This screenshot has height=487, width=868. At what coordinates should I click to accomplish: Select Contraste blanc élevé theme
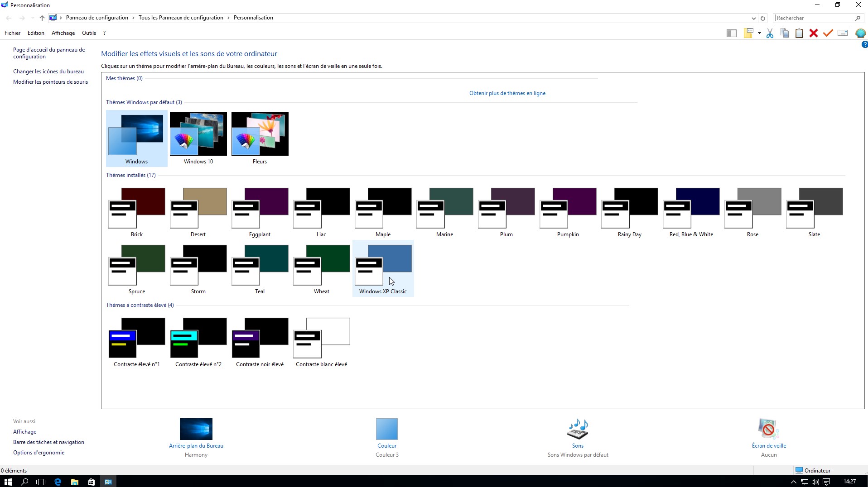click(321, 342)
